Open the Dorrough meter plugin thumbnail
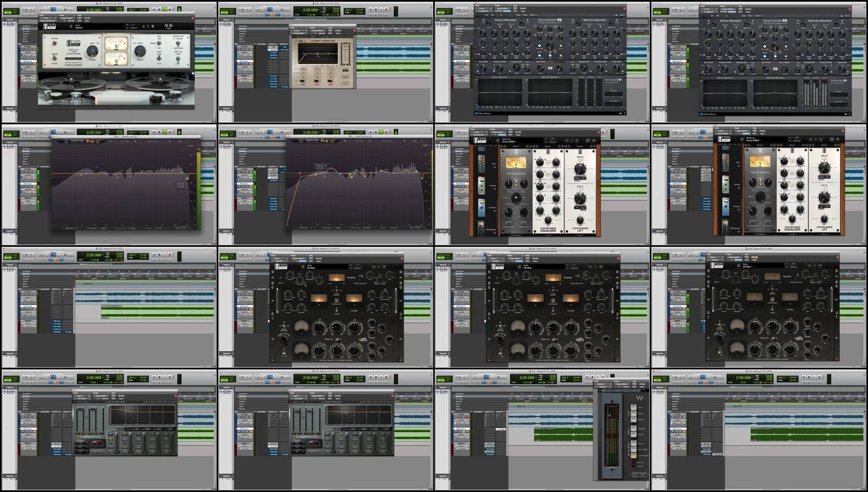The width and height of the screenshot is (868, 492). pyautogui.click(x=542, y=430)
